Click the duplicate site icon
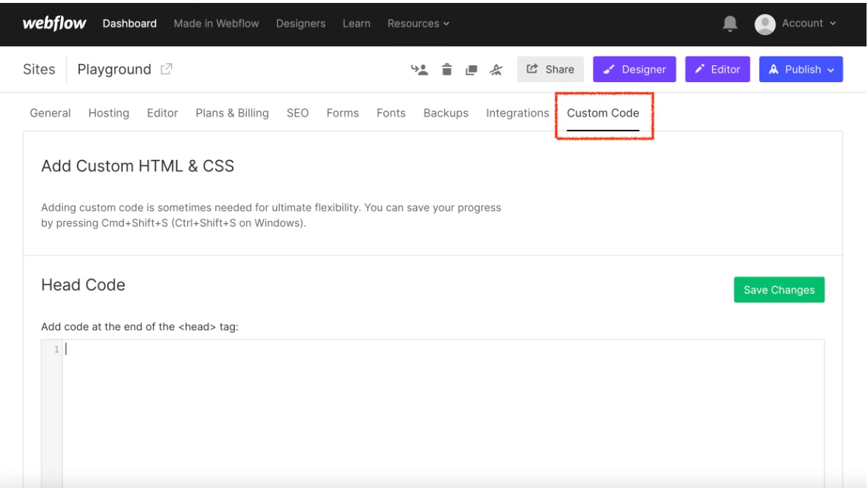This screenshot has height=488, width=868. pos(472,70)
